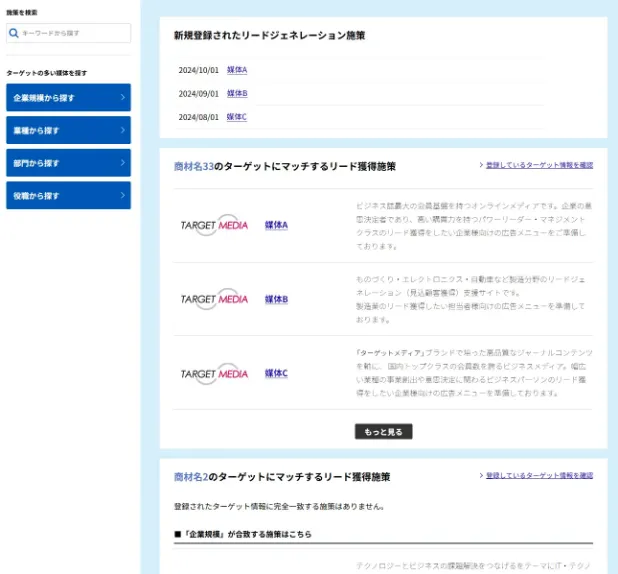This screenshot has height=574, width=618.
Task: Select date text 2024/08/01
Action: pyautogui.click(x=199, y=117)
